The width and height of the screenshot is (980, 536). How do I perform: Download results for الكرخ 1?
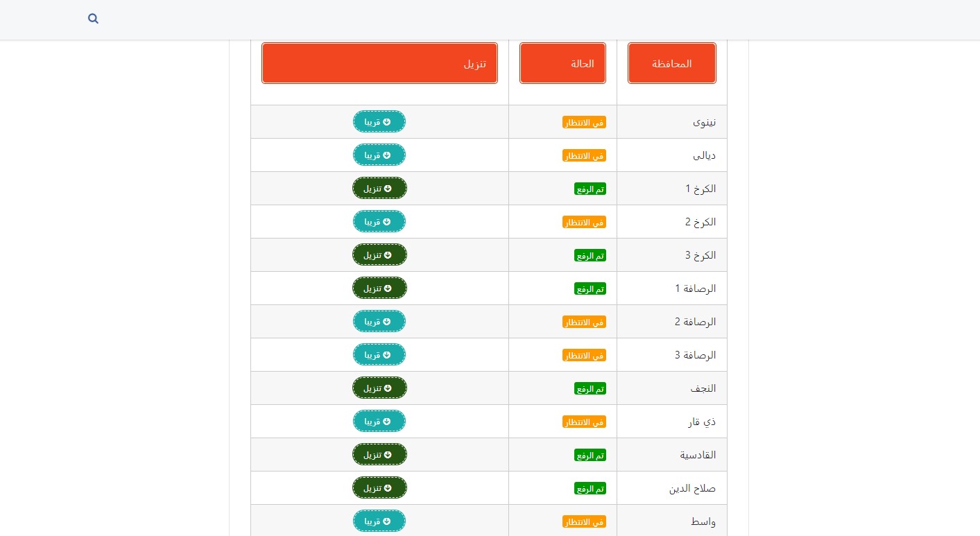(379, 188)
